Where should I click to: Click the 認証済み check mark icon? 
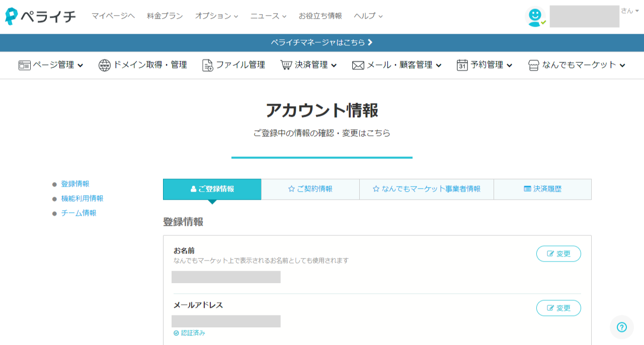pyautogui.click(x=176, y=333)
